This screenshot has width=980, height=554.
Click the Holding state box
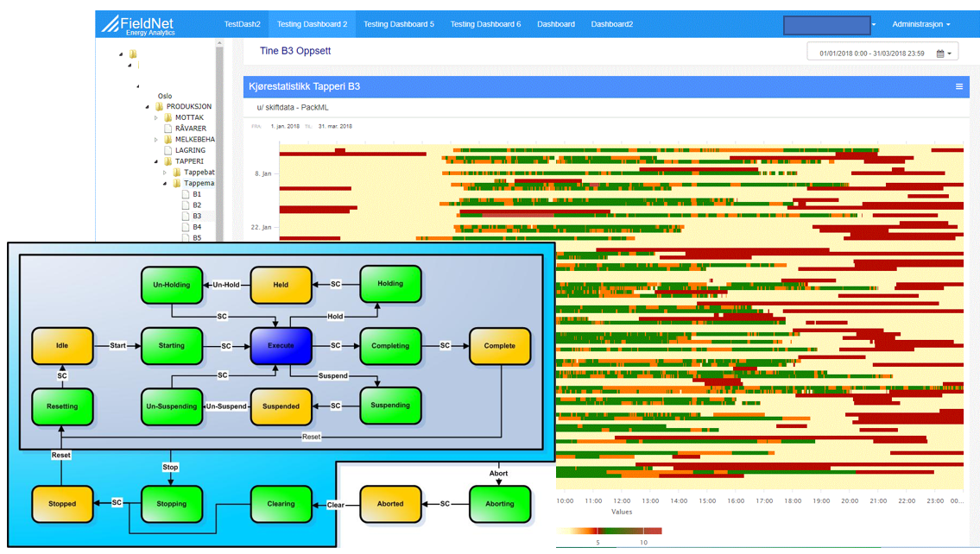point(390,284)
